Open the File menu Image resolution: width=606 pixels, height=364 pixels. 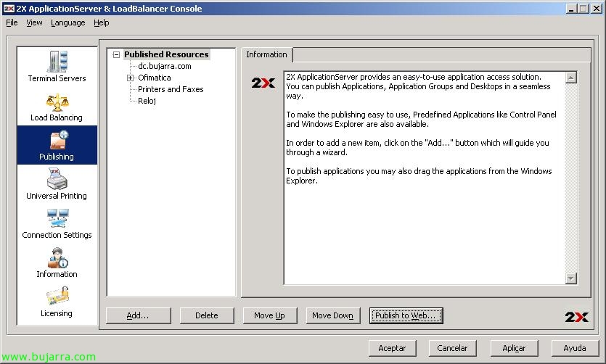12,22
